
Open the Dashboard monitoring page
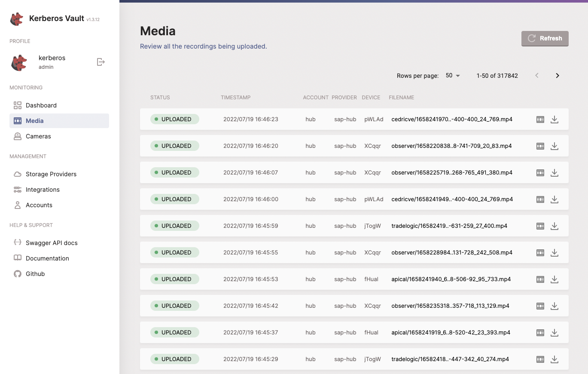pyautogui.click(x=40, y=105)
